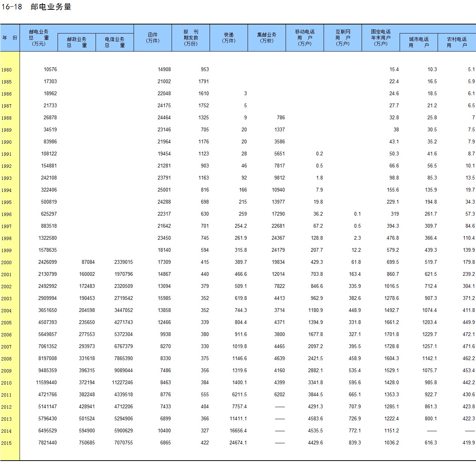Click the 互联网用户 column header
This screenshot has width=476, height=473.
pos(343,38)
